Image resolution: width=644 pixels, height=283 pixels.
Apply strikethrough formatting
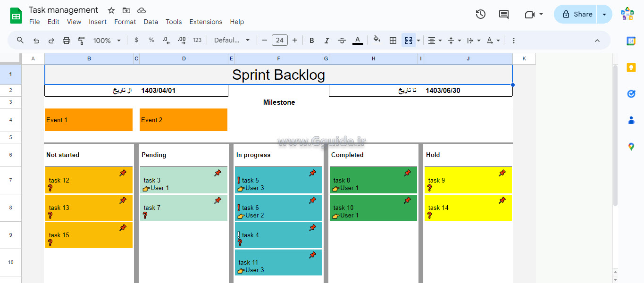tap(342, 40)
